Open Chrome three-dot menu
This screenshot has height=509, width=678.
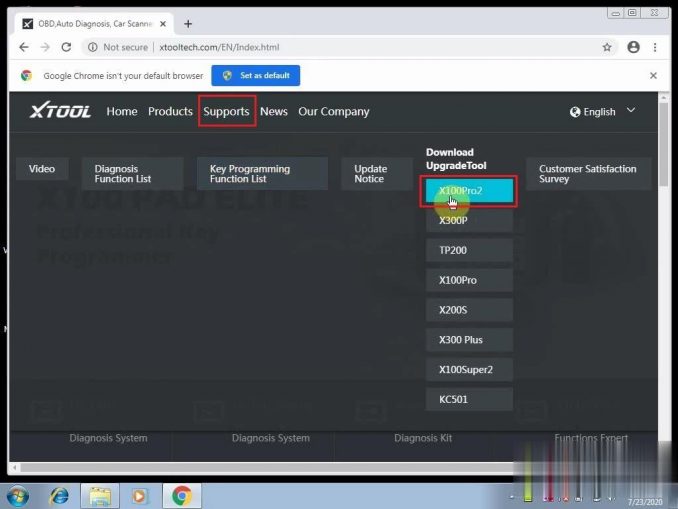click(655, 47)
